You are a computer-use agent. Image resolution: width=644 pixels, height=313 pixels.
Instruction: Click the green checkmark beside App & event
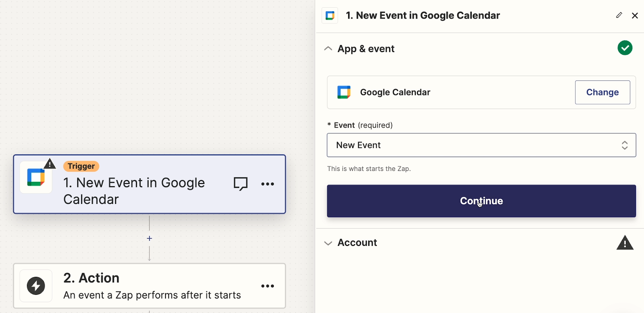625,48
